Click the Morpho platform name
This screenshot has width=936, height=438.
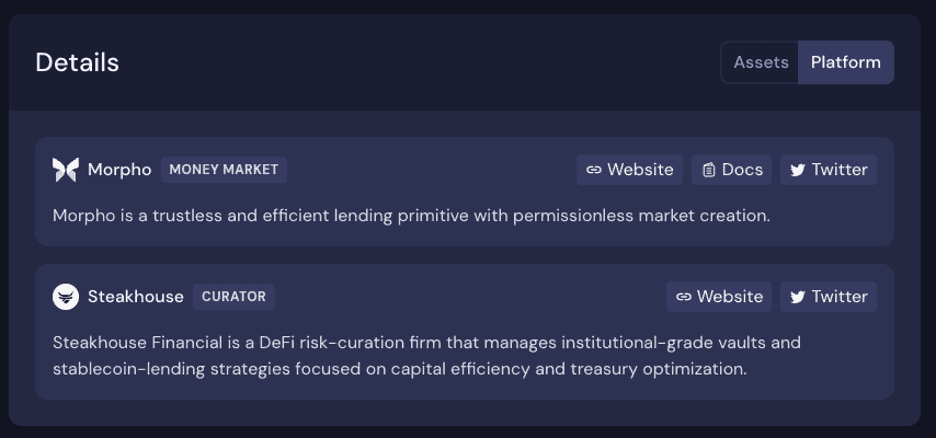click(119, 170)
